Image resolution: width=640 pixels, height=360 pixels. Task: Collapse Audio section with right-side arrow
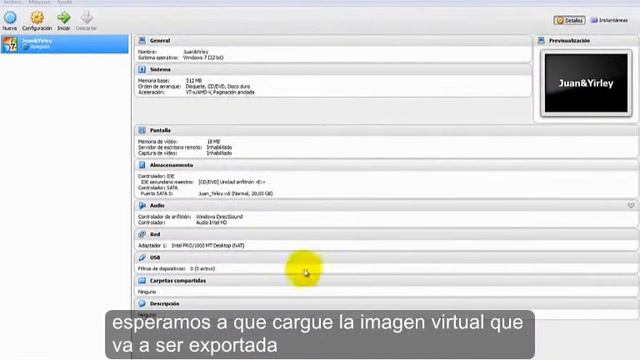coord(631,205)
